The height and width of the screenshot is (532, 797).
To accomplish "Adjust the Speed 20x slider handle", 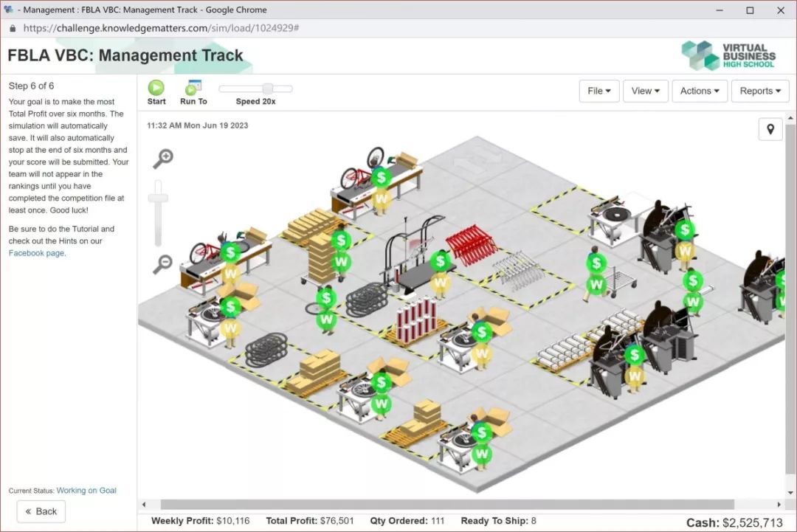I will click(x=267, y=89).
